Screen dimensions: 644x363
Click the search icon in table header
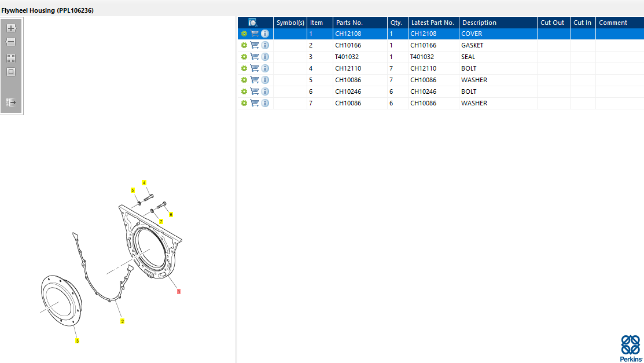253,22
